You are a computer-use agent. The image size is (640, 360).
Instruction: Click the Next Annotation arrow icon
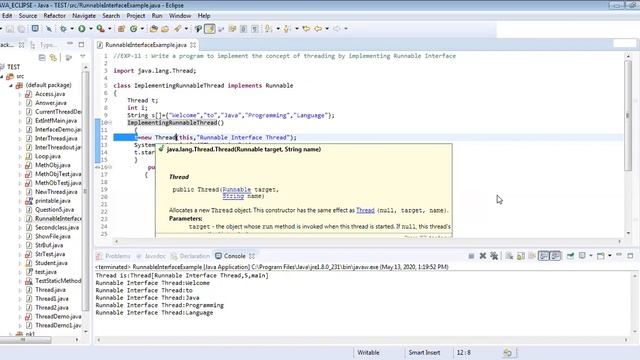pyautogui.click(x=268, y=29)
